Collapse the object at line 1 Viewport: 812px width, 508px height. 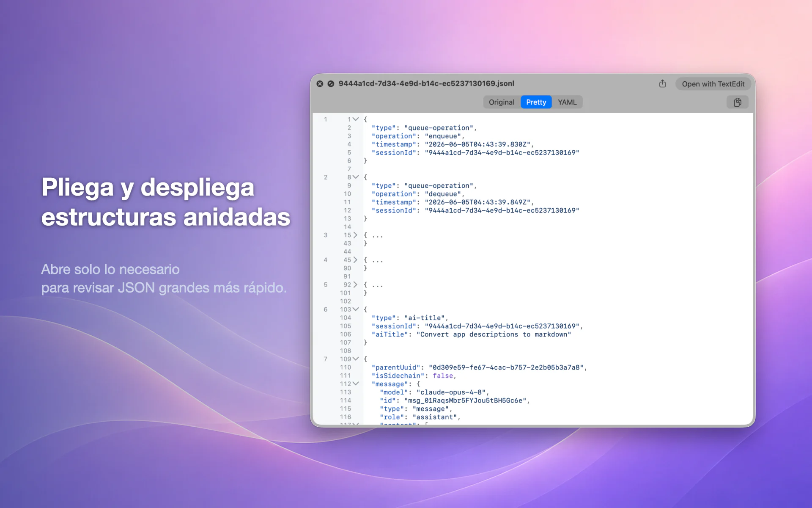pyautogui.click(x=356, y=119)
